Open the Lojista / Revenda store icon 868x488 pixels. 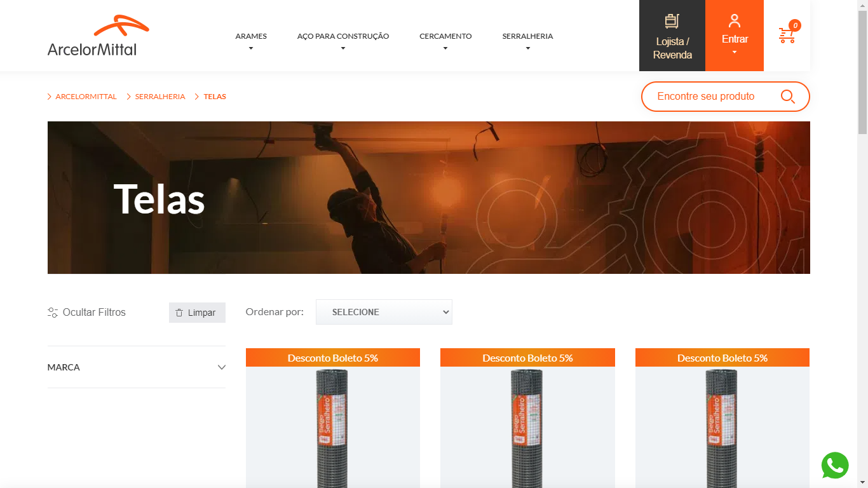pyautogui.click(x=672, y=21)
